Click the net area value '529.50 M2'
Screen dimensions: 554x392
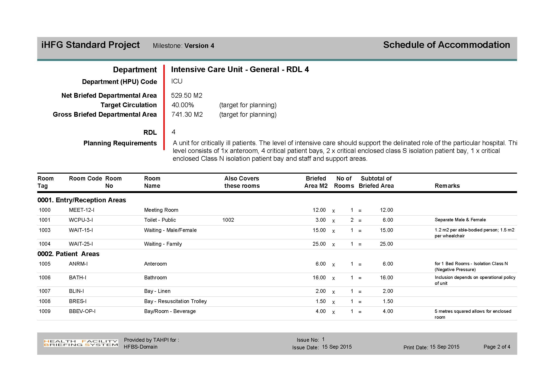(187, 96)
